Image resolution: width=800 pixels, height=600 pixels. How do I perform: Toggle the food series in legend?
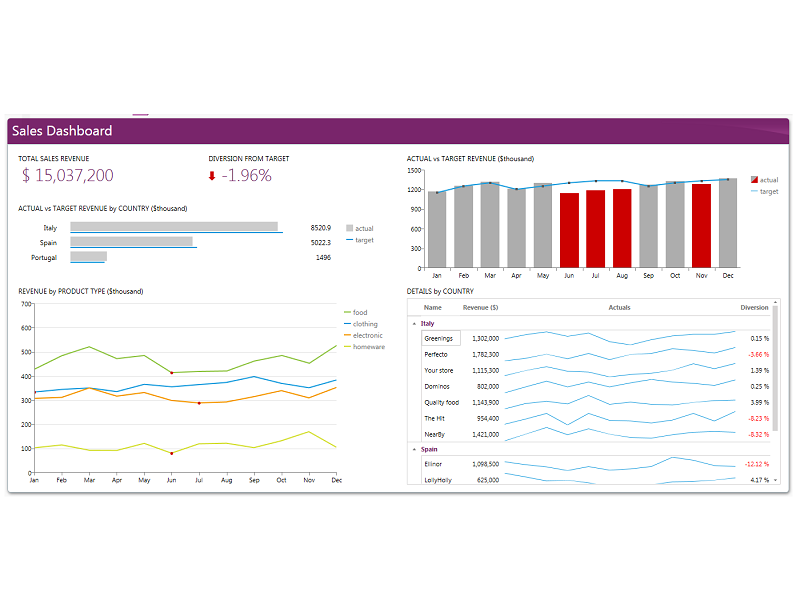pos(359,313)
